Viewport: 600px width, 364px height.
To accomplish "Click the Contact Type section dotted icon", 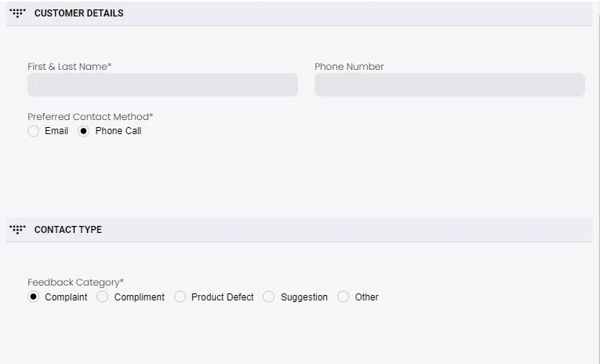I will [17, 230].
